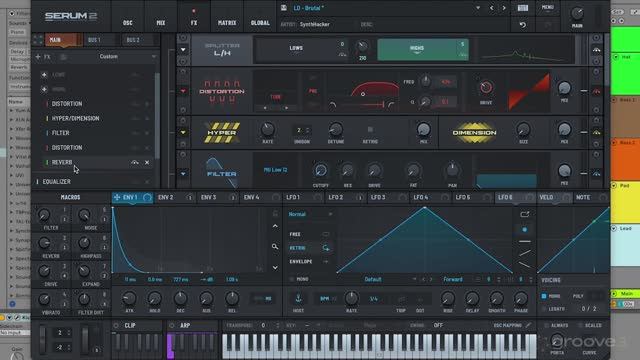640x360 pixels.
Task: Click the Main volume knob
Action: (577, 13)
